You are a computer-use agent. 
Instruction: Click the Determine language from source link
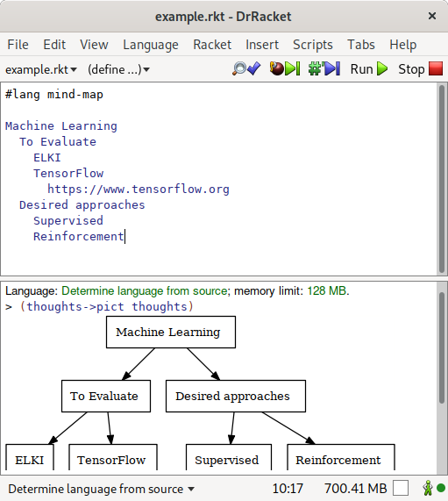pos(145,290)
